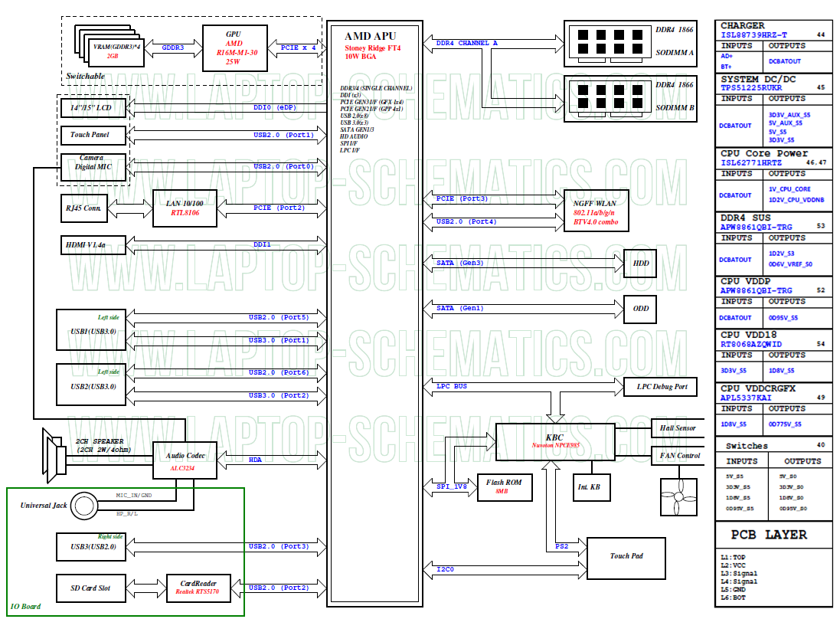840x619 pixels.
Task: Click the SATA (Gen1) bus label
Action: point(460,309)
